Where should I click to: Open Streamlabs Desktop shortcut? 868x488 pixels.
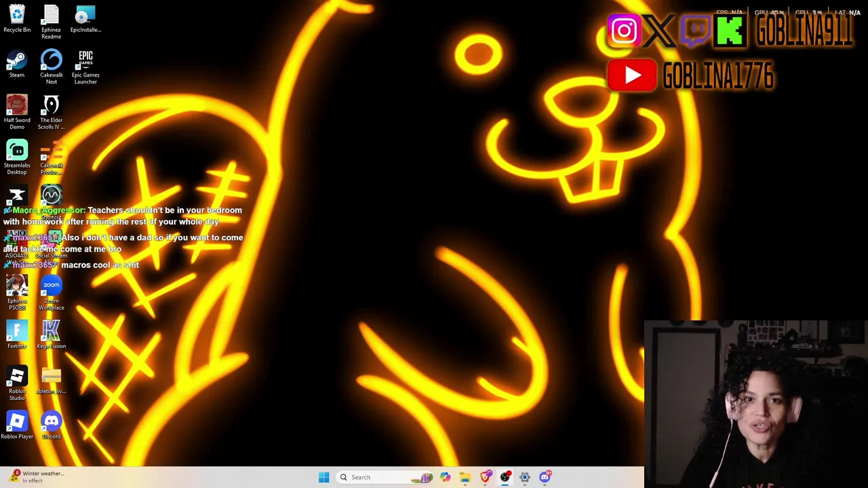[x=17, y=157]
